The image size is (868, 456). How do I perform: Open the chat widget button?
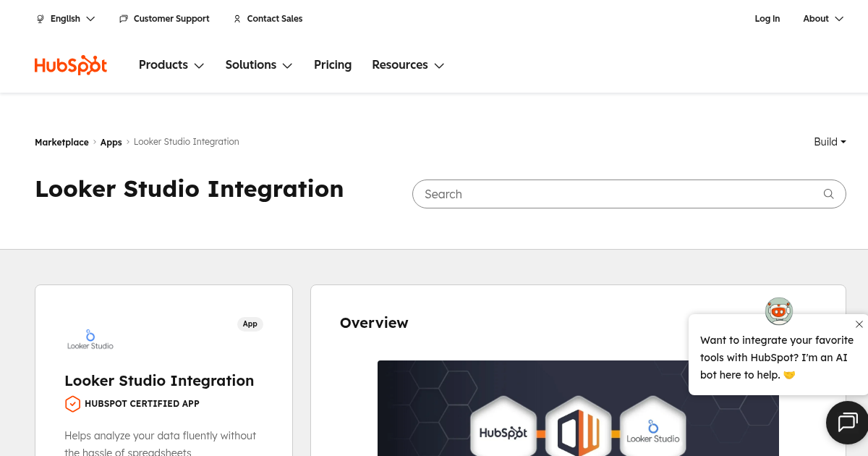[847, 422]
